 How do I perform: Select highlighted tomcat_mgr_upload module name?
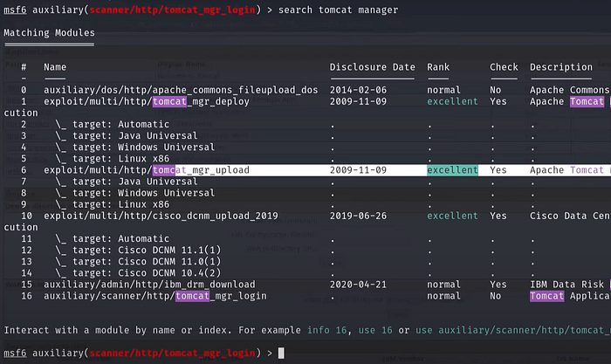(x=147, y=170)
